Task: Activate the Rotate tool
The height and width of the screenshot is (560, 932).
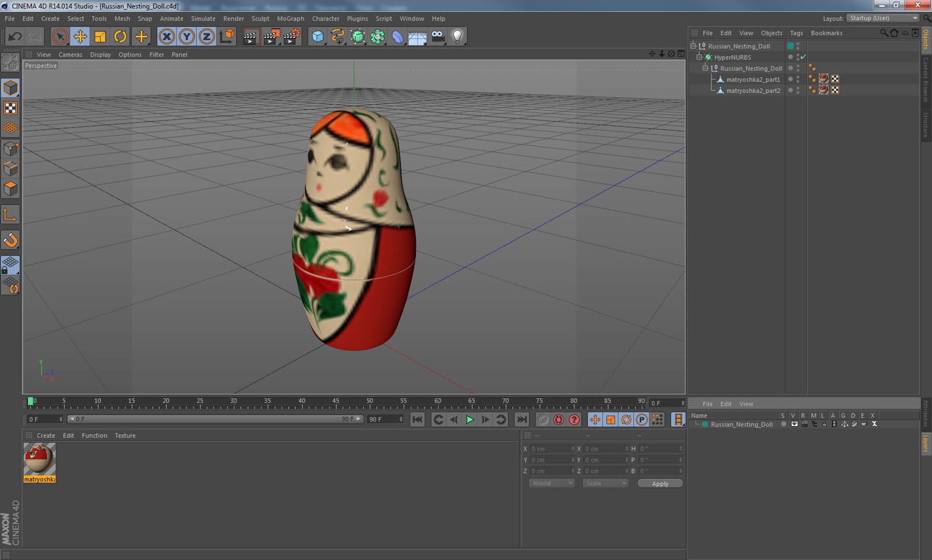Action: [x=120, y=36]
